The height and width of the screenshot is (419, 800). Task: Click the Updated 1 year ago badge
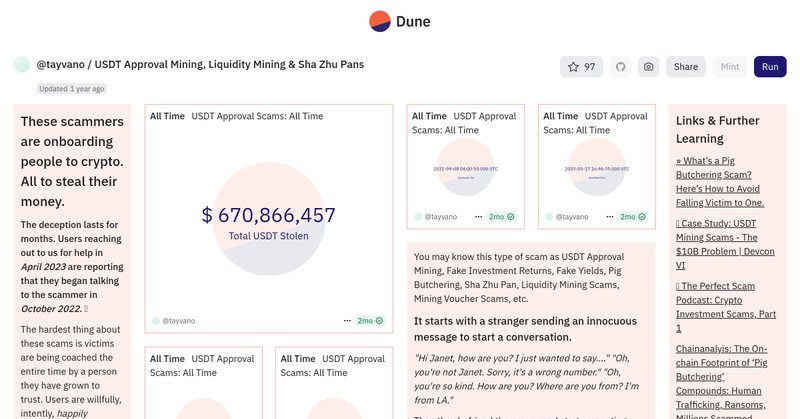pyautogui.click(x=71, y=89)
